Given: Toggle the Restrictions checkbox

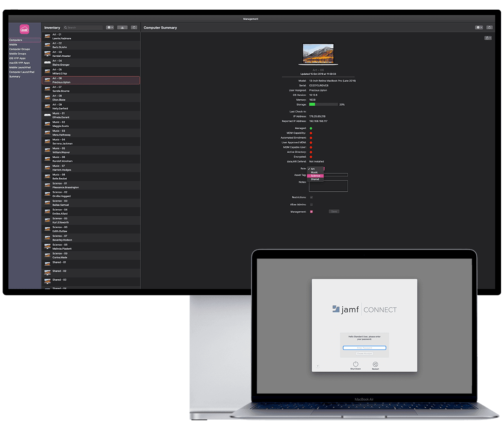Looking at the screenshot, I should [311, 197].
